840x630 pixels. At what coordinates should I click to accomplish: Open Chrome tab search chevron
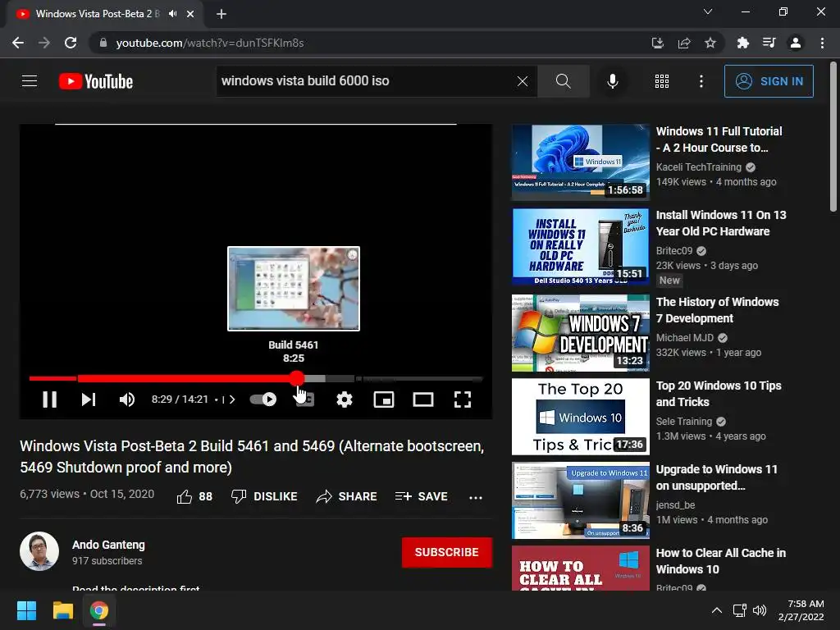[708, 11]
